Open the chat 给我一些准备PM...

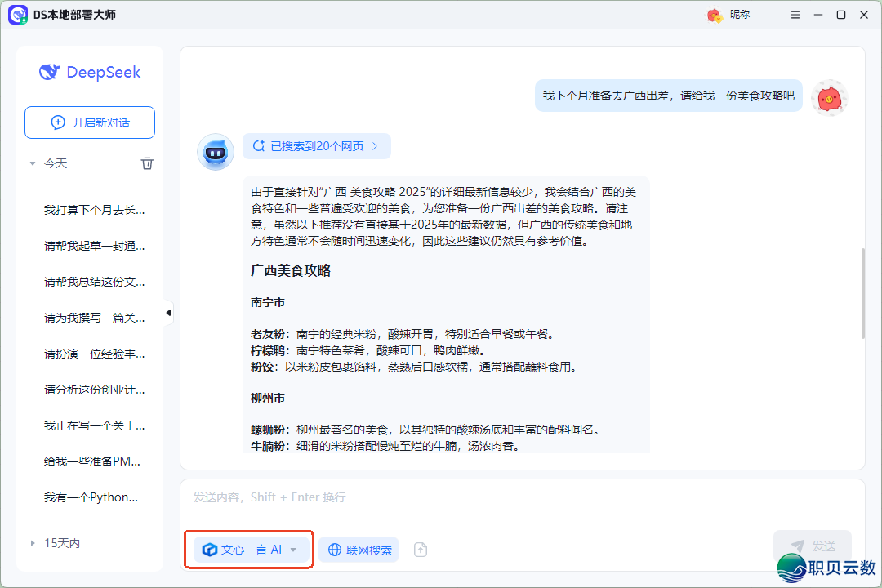click(x=92, y=461)
